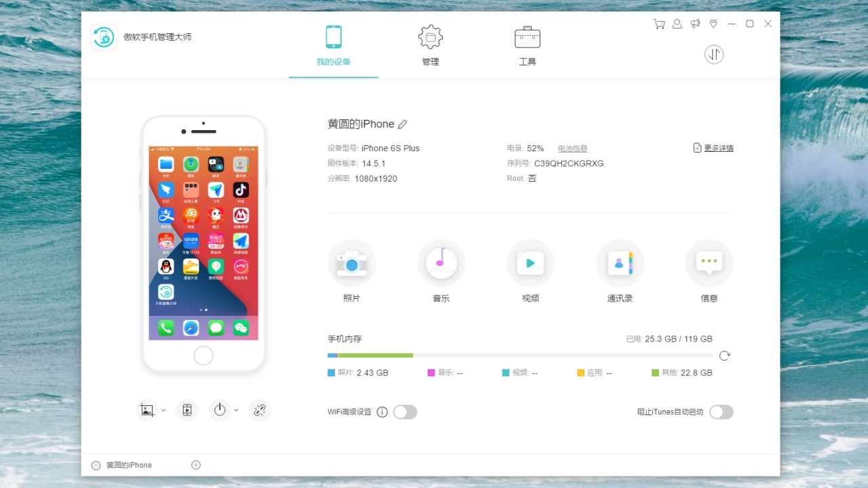Click the 52% battery level value
868x488 pixels.
536,148
